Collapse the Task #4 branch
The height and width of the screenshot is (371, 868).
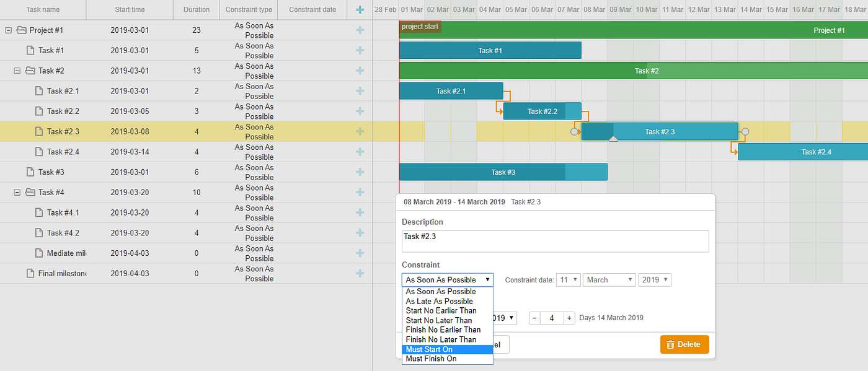point(17,192)
